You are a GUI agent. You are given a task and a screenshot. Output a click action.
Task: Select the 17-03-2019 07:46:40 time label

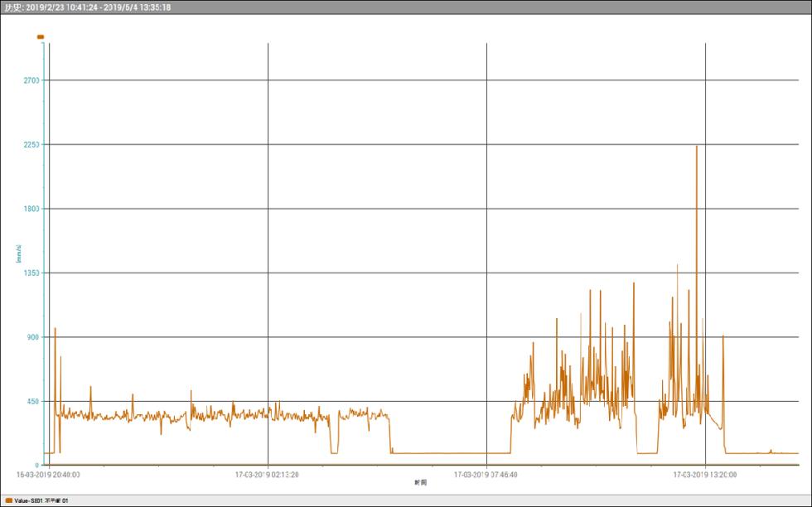click(486, 476)
